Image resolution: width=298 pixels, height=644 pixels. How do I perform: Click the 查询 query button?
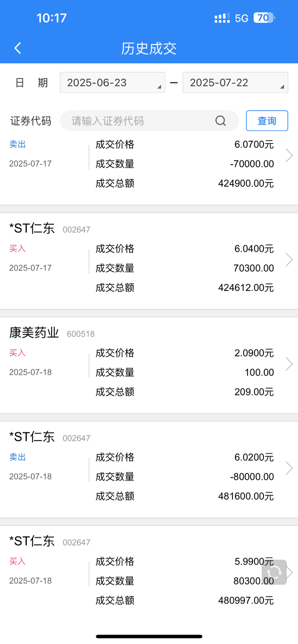[267, 121]
